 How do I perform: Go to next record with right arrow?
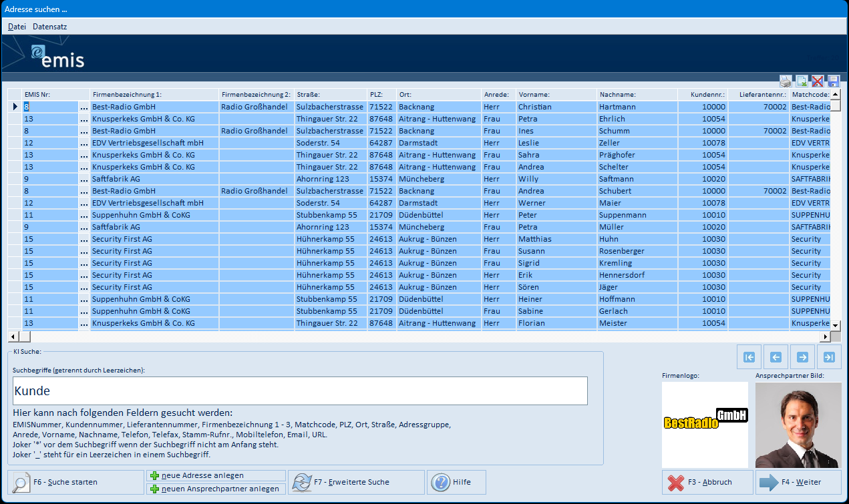click(x=802, y=357)
